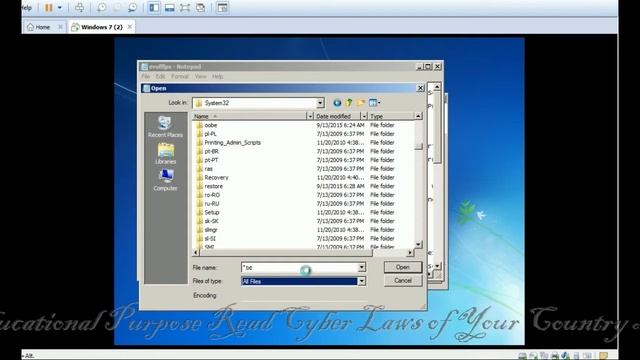
Task: Select the Recovery folder
Action: [216, 178]
